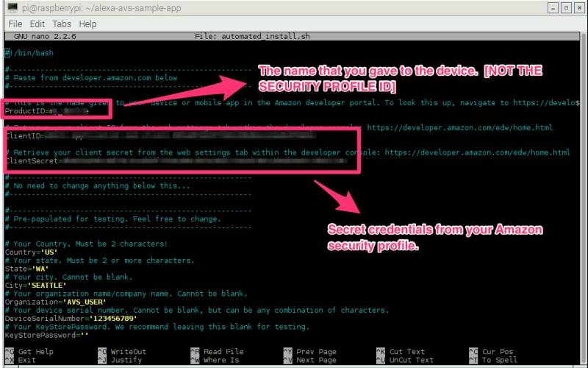Click 'Your state. Must be 2 or more' comment
Viewport: 588px width, 368px height.
tap(100, 261)
